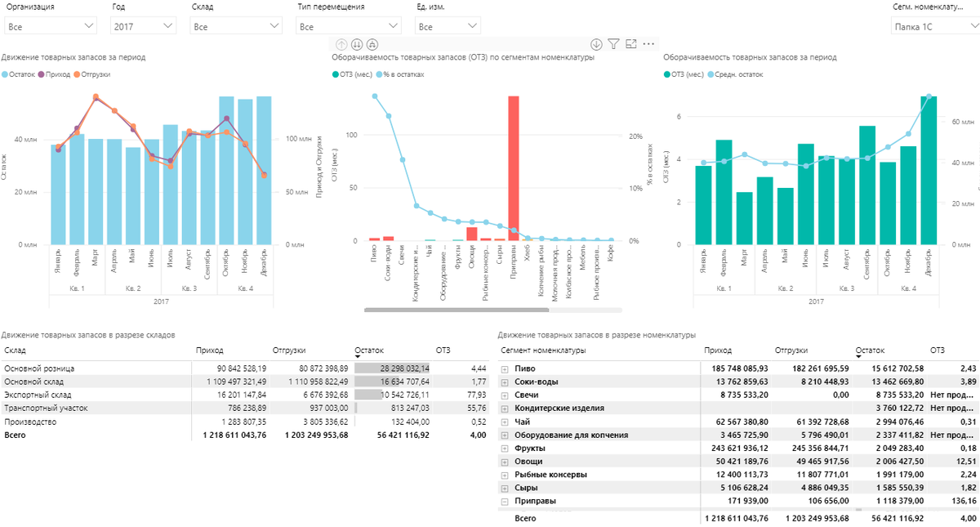Screen dimensions: 980x527
Task: Go to next hierarchy level icon
Action: point(357,44)
